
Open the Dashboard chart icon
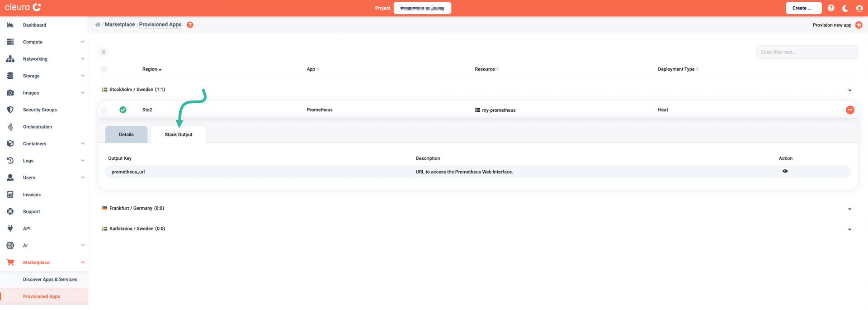pos(10,25)
